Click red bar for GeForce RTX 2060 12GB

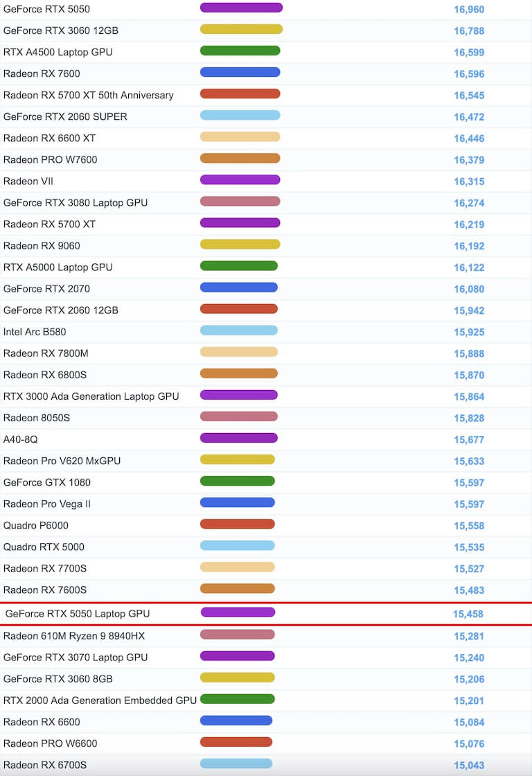click(239, 309)
